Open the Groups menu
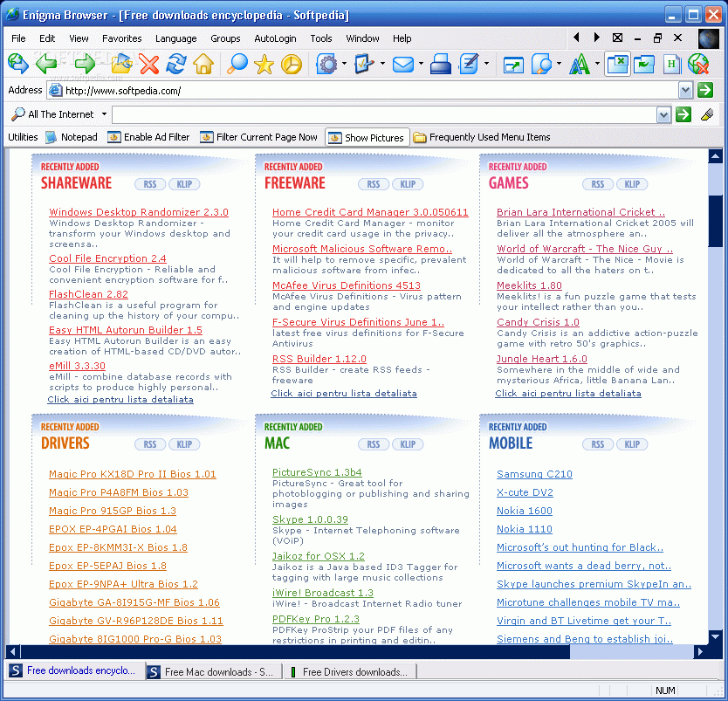 225,38
